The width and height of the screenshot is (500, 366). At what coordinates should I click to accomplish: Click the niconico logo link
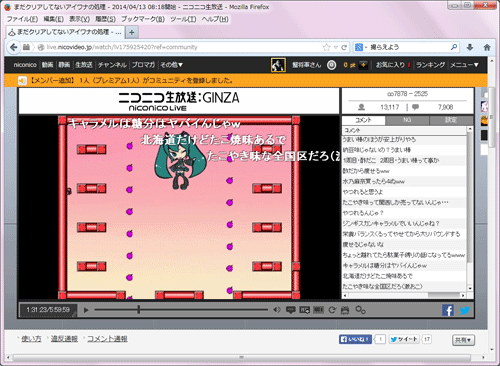click(25, 65)
